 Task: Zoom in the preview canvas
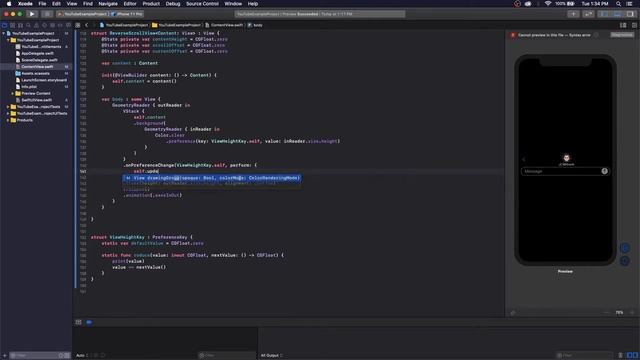pos(632,313)
